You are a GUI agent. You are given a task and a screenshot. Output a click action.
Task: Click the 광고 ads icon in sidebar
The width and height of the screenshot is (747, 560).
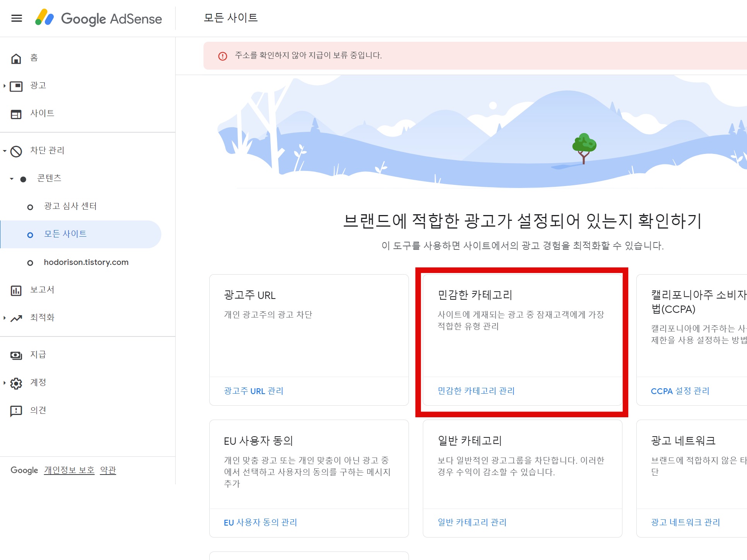(x=16, y=86)
